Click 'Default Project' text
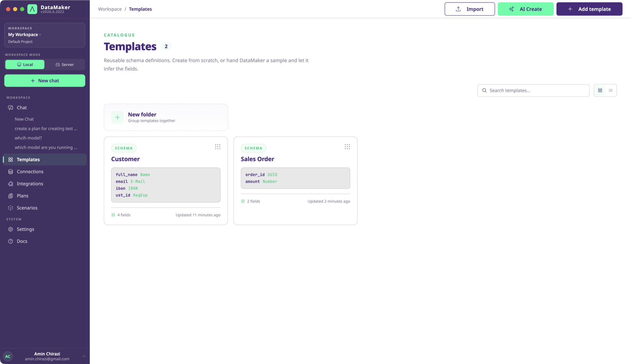The width and height of the screenshot is (631, 364). [20, 42]
